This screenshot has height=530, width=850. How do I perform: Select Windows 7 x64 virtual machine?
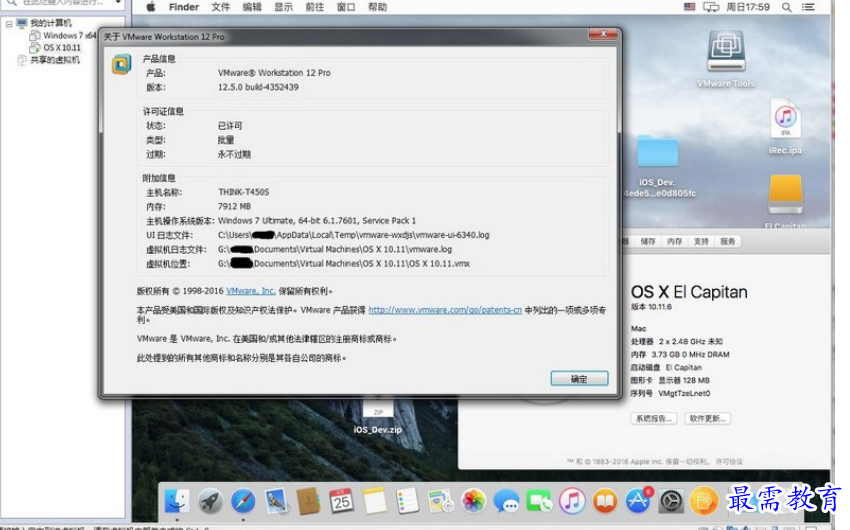(x=69, y=36)
